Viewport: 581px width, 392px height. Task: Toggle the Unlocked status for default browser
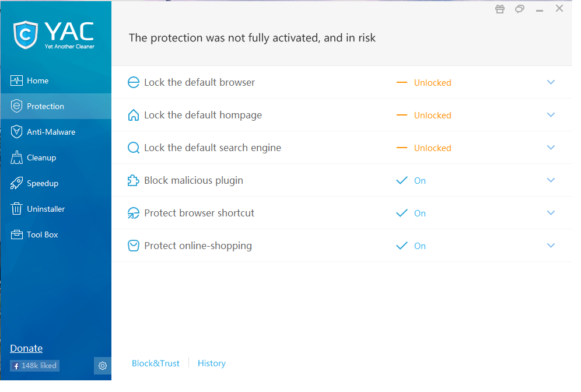tap(432, 83)
